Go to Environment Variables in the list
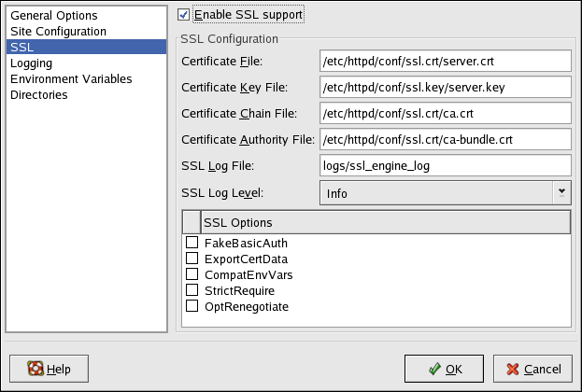Image resolution: width=582 pixels, height=392 pixels. tap(71, 78)
